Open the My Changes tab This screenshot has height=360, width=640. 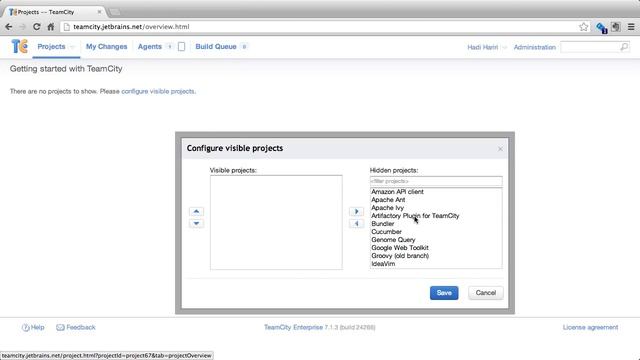click(x=107, y=47)
